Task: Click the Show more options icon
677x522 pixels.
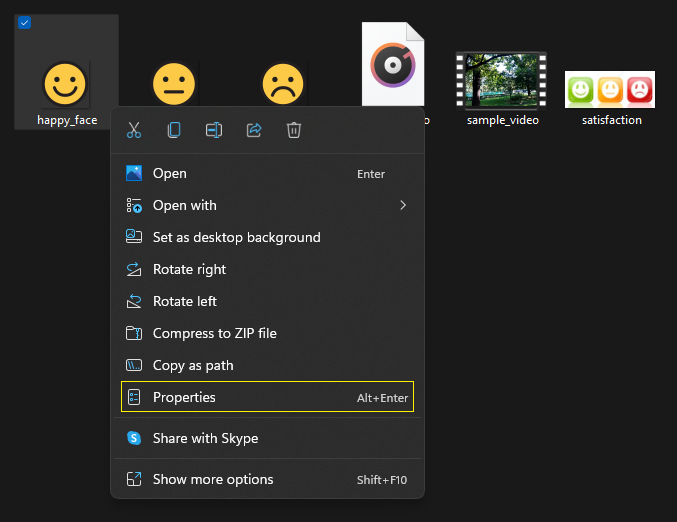Action: pos(134,479)
